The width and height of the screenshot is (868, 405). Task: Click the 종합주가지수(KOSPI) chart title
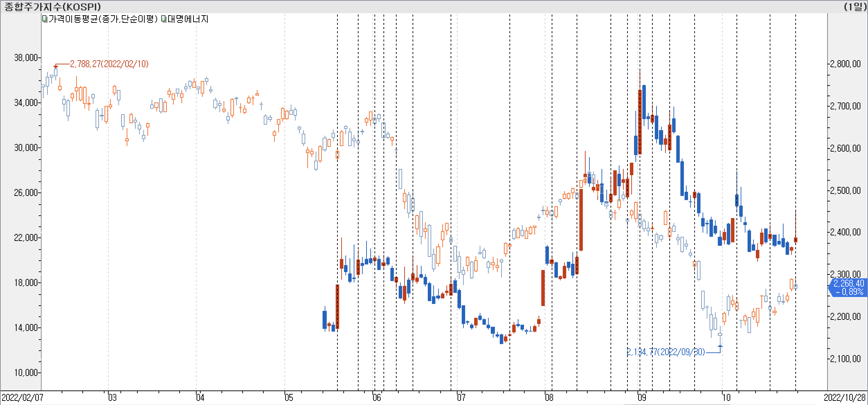[52, 7]
